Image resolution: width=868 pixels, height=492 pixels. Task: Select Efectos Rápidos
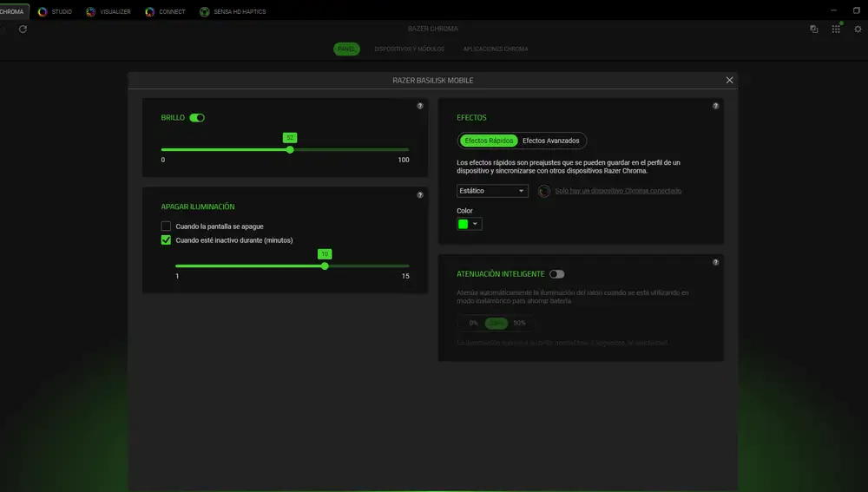[489, 141]
